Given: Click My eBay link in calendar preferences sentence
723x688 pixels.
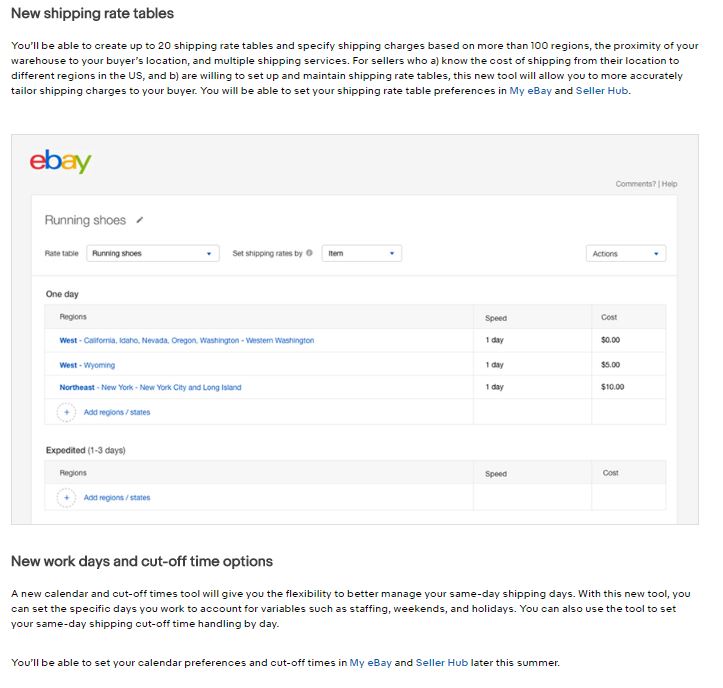Looking at the screenshot, I should click(371, 663).
